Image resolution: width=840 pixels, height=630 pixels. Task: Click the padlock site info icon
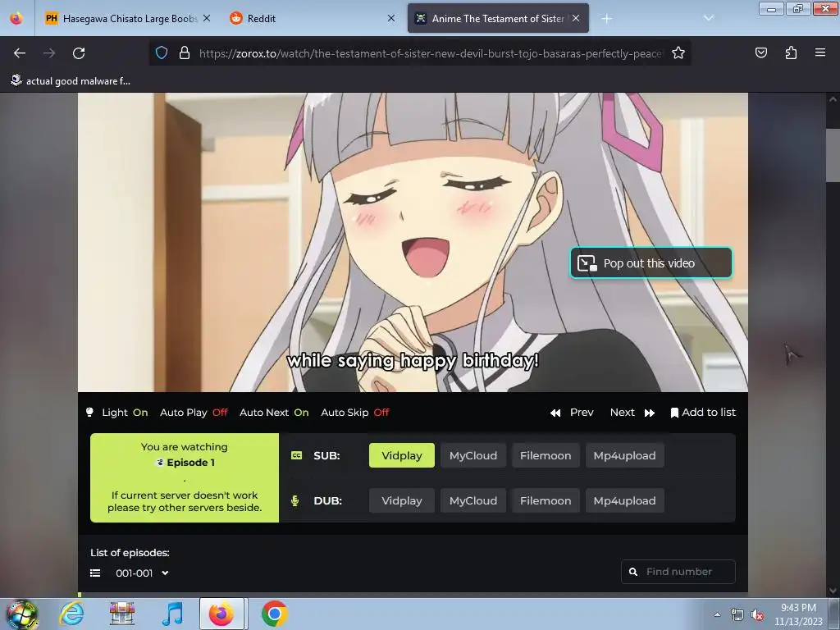tap(185, 52)
